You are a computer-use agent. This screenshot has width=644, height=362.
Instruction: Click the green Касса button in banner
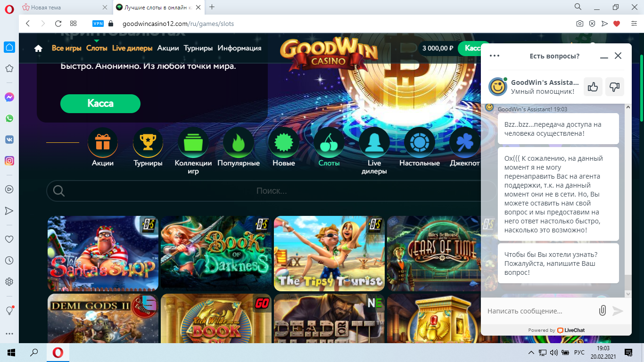100,104
